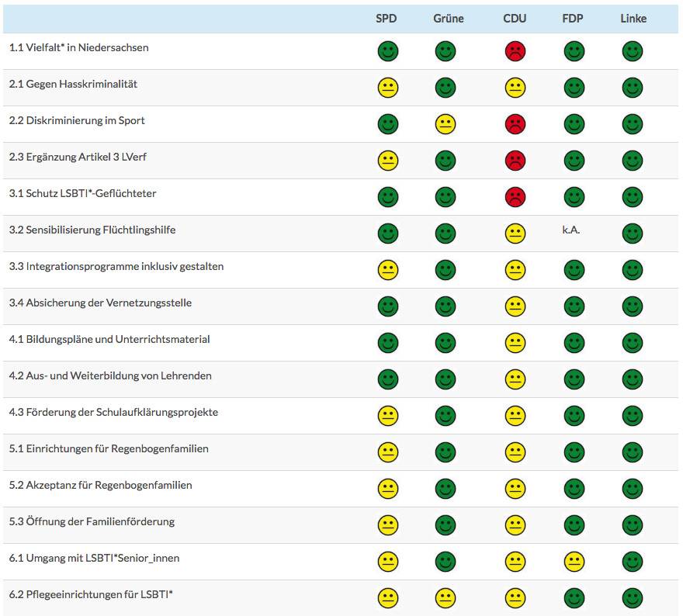The image size is (683, 616).
Task: Click the k.A. entry in the FDP column
Action: [x=571, y=230]
